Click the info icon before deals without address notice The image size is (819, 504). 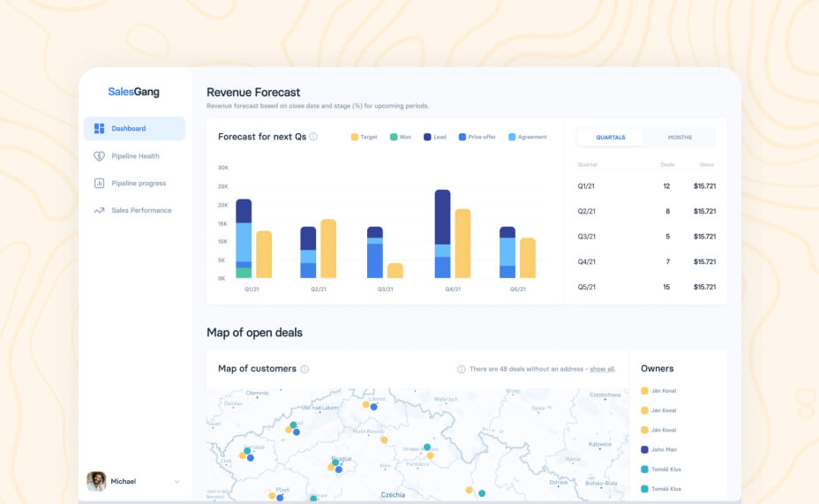coord(461,369)
